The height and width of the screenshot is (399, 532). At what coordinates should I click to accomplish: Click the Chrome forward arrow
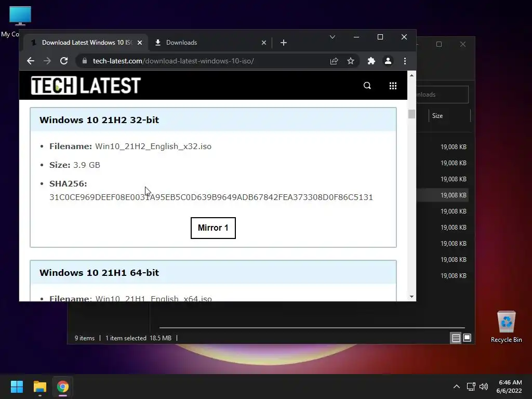47,61
